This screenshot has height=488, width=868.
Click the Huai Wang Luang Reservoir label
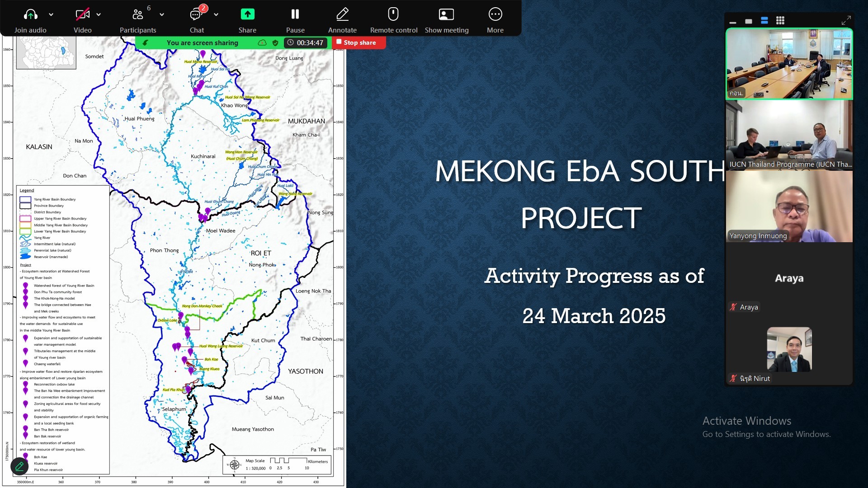(x=221, y=346)
